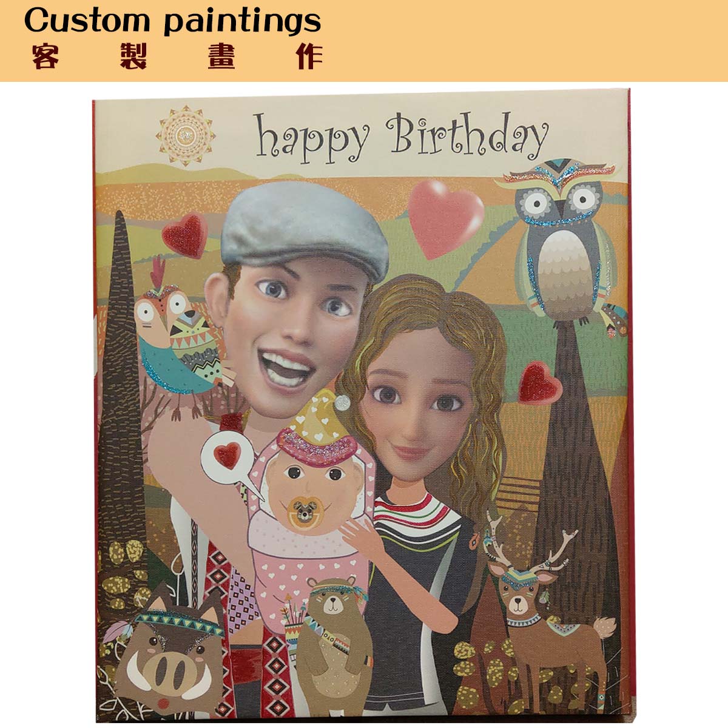Click the "Custom paintings" heading text

click(x=172, y=22)
